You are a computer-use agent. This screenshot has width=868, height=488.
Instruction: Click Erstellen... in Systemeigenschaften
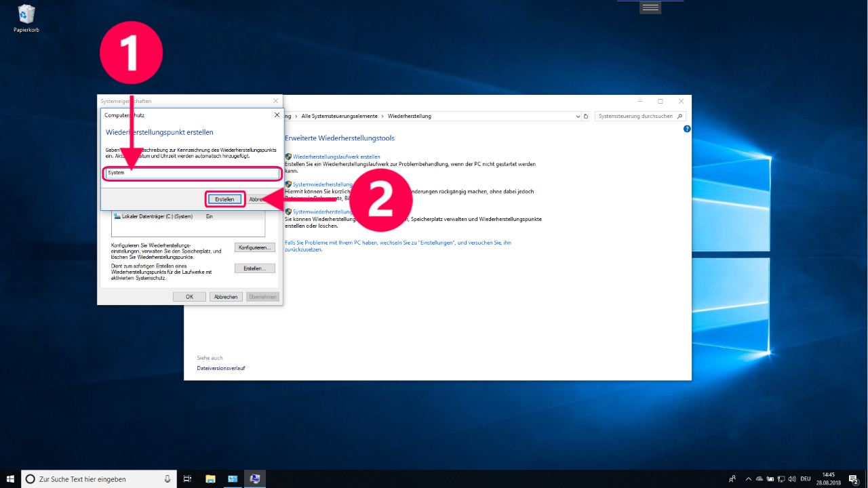[x=255, y=268]
